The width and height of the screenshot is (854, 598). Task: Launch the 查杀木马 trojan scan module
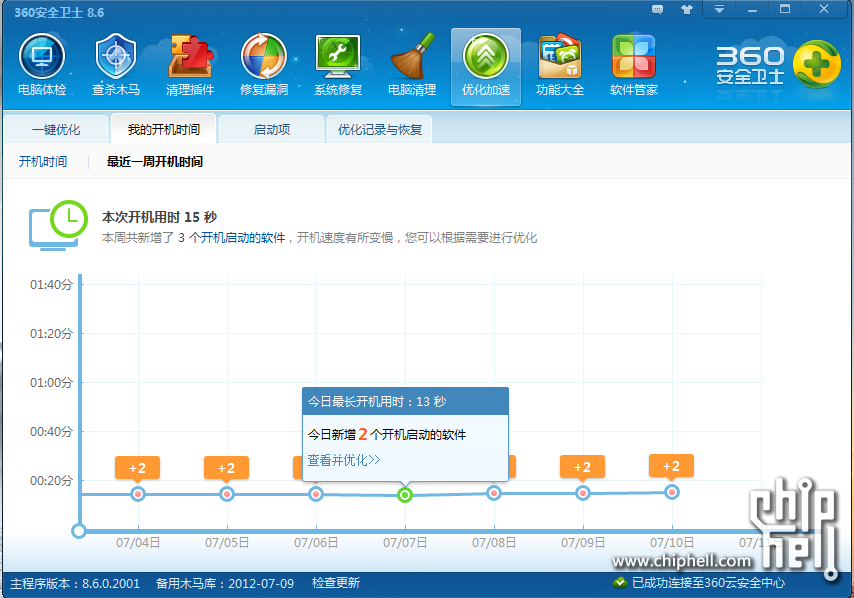(115, 64)
